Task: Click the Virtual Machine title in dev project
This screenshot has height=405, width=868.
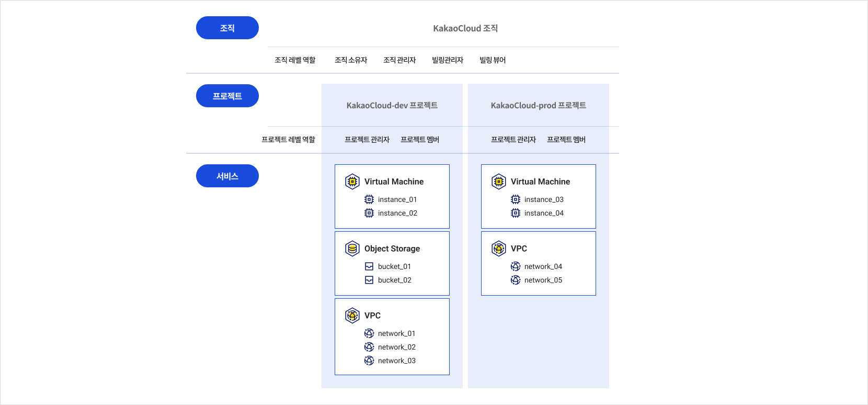Action: tap(394, 182)
